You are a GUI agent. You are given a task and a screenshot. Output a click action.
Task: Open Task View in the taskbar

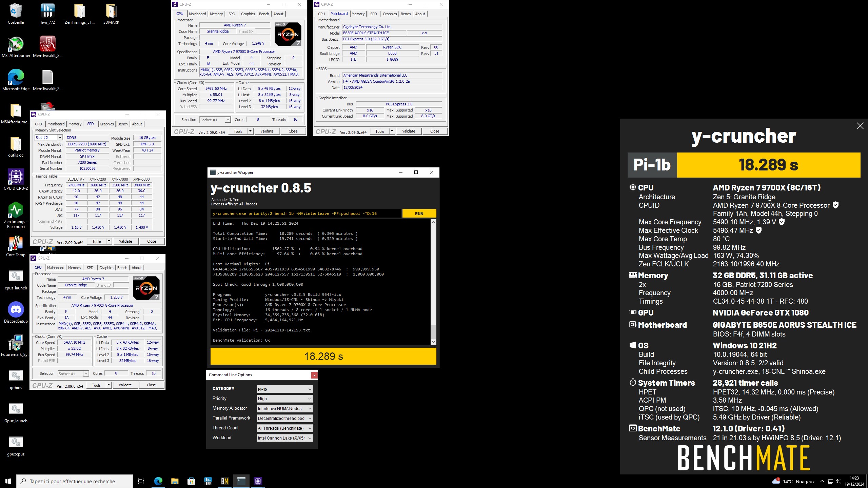[141, 481]
